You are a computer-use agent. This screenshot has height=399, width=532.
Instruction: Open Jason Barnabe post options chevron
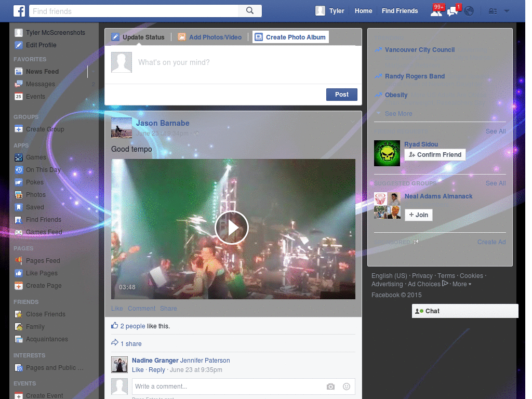point(353,122)
